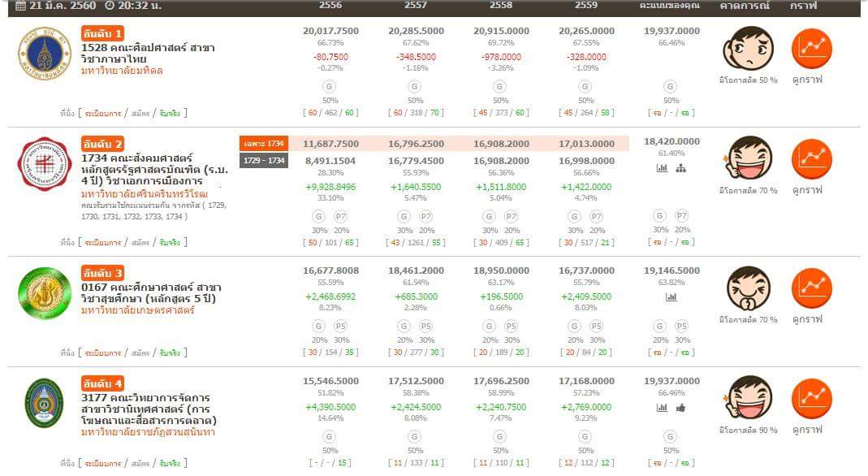Click the 2556 column header

pyautogui.click(x=330, y=6)
